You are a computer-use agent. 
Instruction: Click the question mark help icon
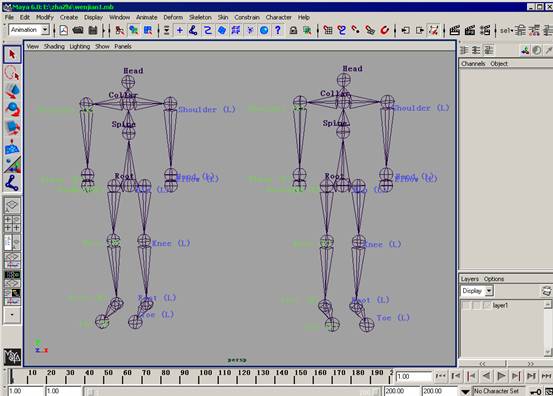[x=278, y=30]
